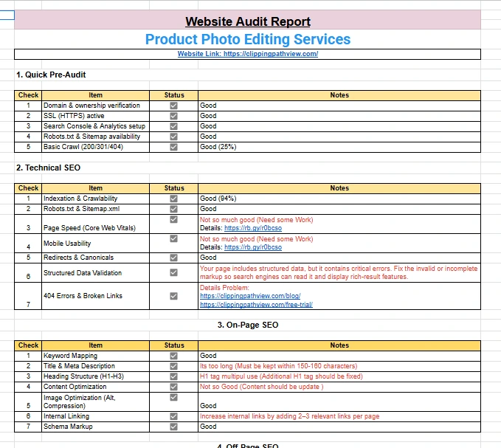The width and height of the screenshot is (501, 448).
Task: Toggle the Domain & ownership verification checkbox
Action: click(x=174, y=106)
